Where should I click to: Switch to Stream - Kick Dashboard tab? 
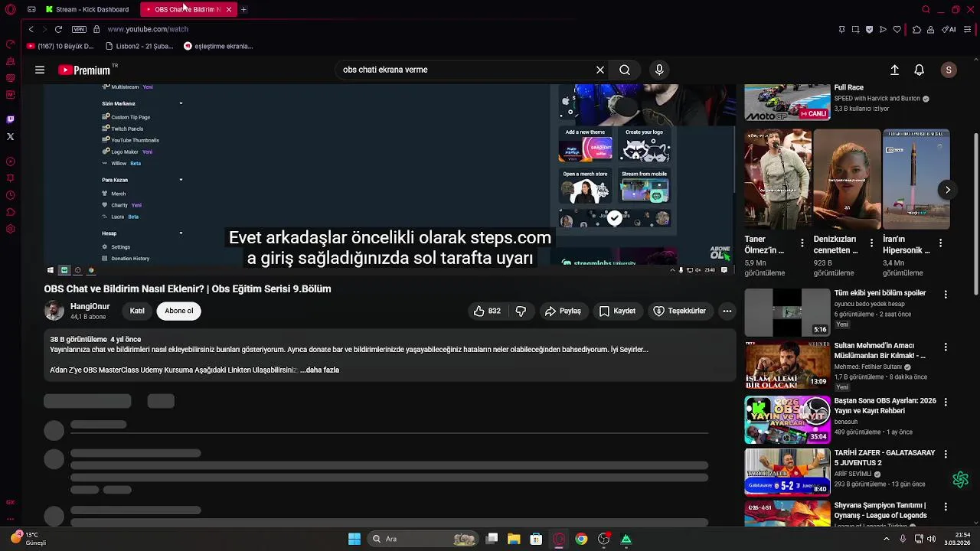point(87,9)
